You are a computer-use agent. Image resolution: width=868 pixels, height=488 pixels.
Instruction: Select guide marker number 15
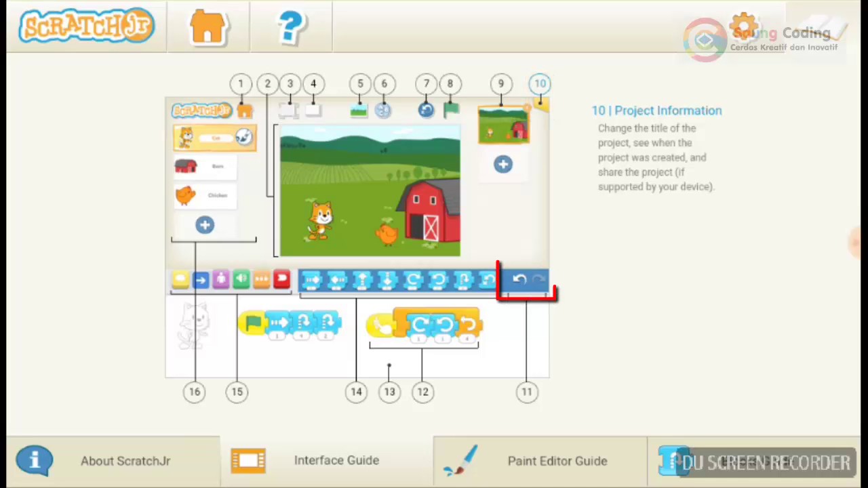(x=237, y=392)
